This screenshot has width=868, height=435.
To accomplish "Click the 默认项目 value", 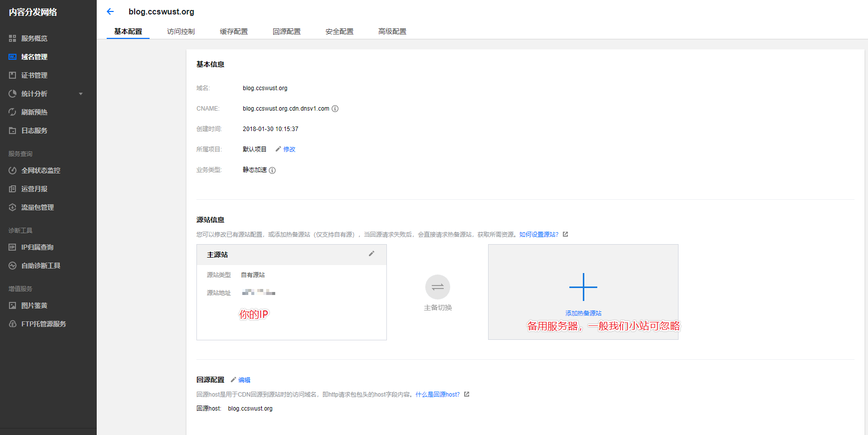I will 254,149.
